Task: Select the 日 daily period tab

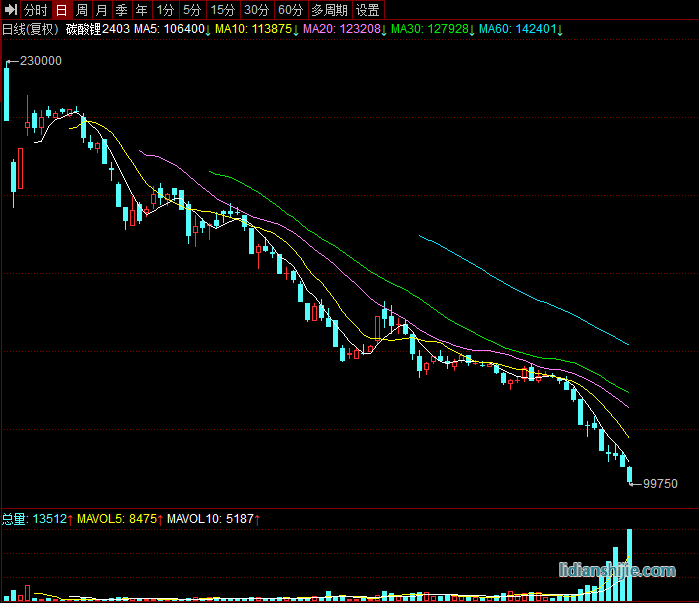Action: (x=62, y=10)
